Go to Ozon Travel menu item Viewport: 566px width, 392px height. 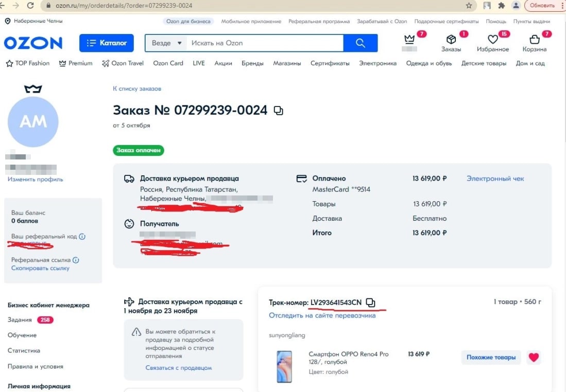click(123, 63)
